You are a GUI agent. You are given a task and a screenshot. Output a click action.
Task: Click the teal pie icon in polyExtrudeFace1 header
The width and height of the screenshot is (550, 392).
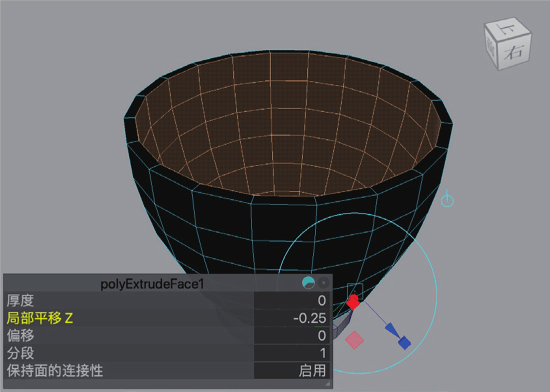coord(308,283)
